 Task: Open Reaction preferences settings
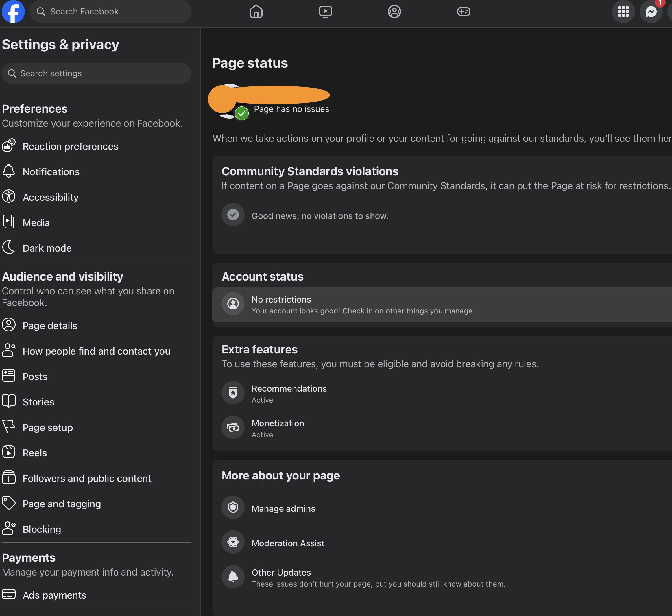click(x=70, y=146)
